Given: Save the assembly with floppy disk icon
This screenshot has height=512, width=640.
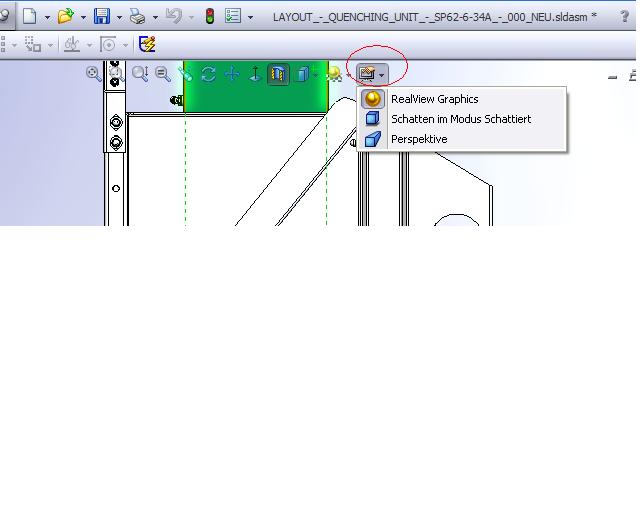Looking at the screenshot, I should click(102, 17).
